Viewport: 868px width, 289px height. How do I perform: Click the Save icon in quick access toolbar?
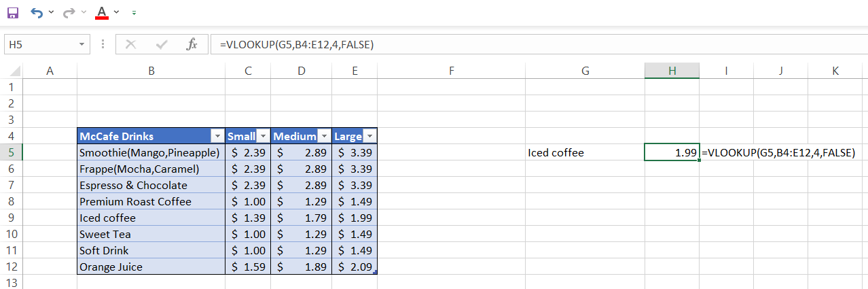coord(13,12)
